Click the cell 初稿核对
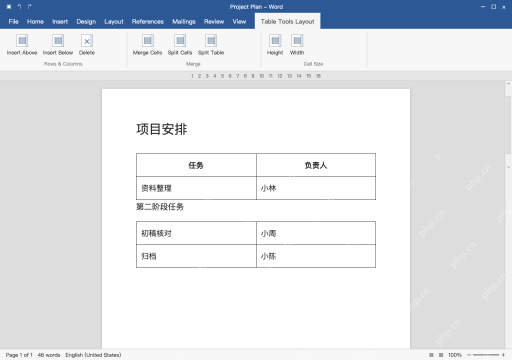The height and width of the screenshot is (360, 512). point(196,233)
